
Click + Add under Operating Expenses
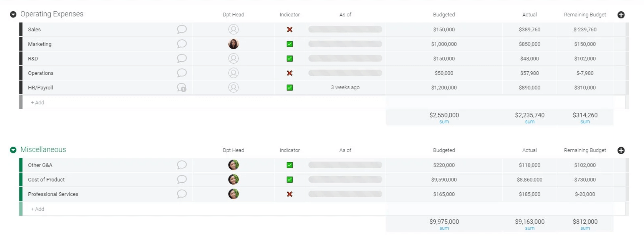tap(37, 102)
